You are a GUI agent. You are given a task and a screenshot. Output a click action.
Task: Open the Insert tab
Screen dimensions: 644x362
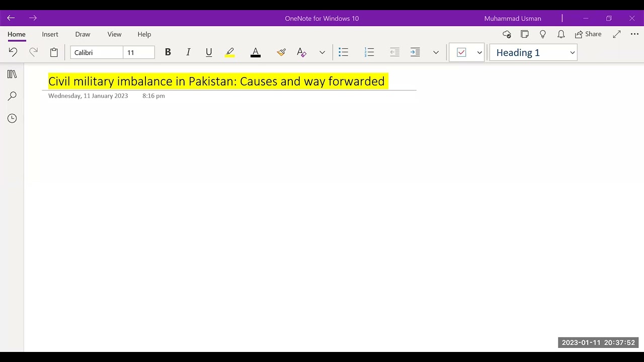click(x=50, y=34)
